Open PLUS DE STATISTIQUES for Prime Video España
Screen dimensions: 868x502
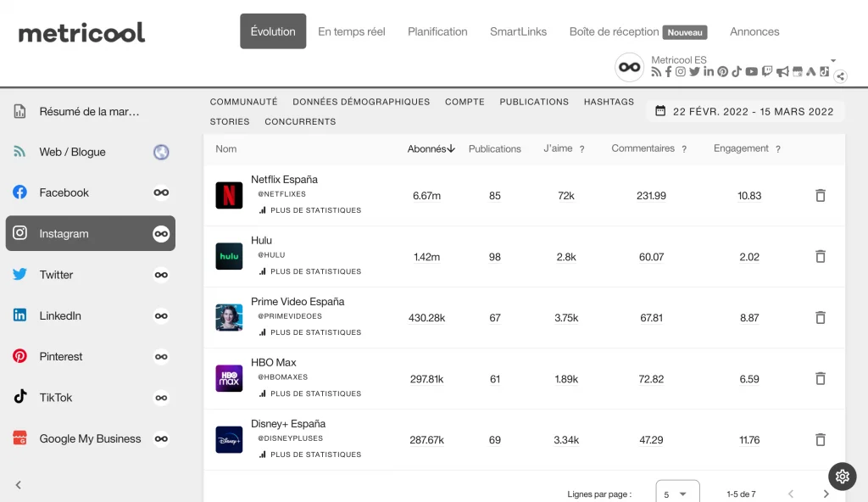coord(310,332)
